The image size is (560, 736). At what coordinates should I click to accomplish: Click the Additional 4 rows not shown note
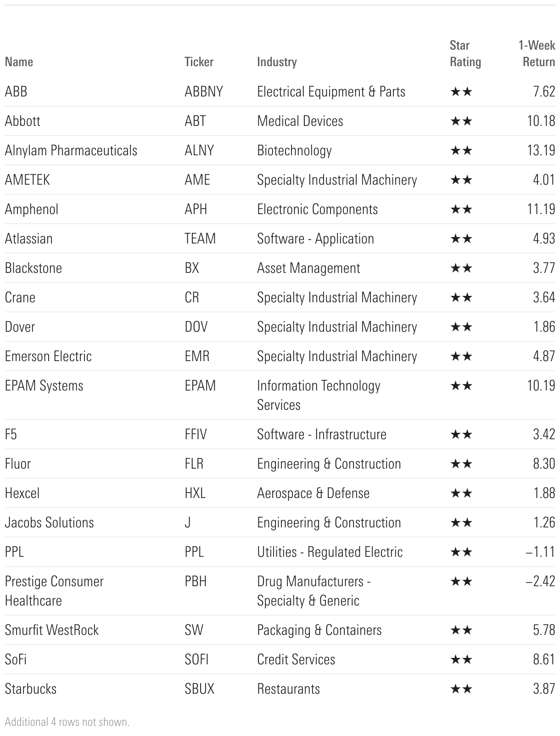pos(67,722)
